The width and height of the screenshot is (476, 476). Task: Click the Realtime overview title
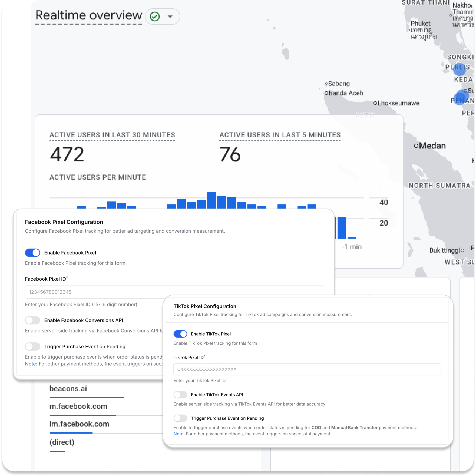point(89,15)
